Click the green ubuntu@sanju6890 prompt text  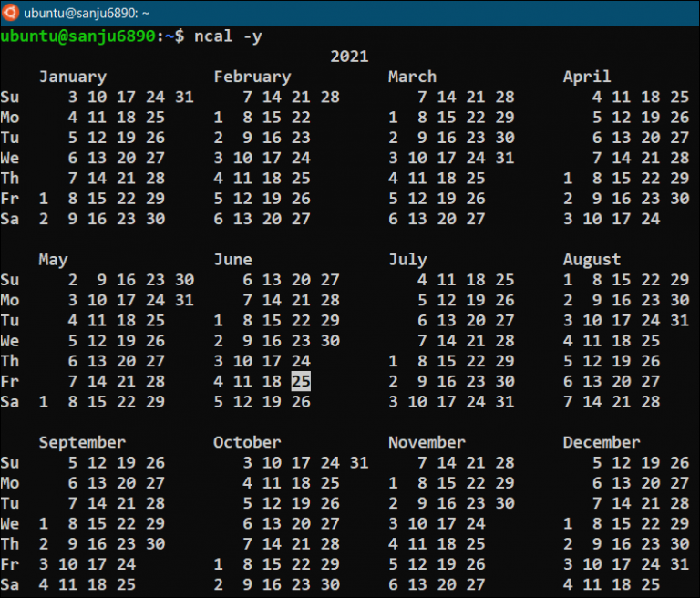(78, 36)
